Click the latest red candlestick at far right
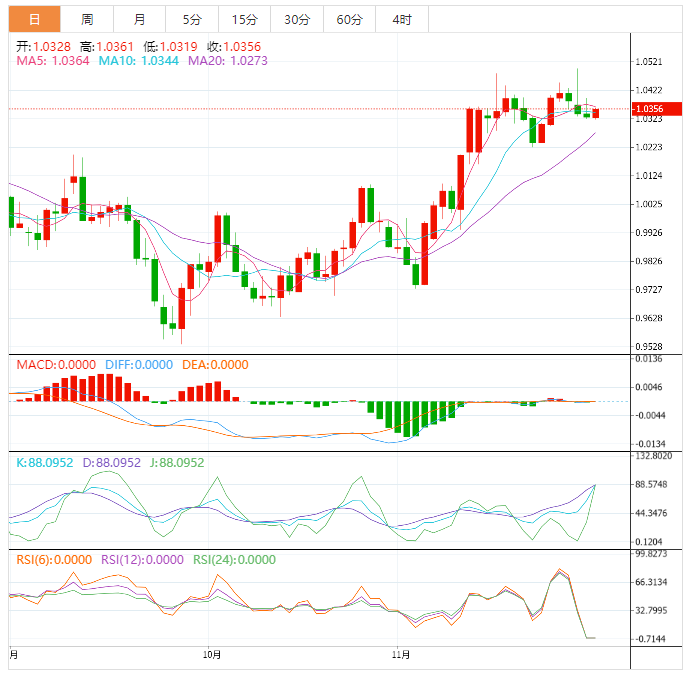This screenshot has width=696, height=683. tap(596, 113)
